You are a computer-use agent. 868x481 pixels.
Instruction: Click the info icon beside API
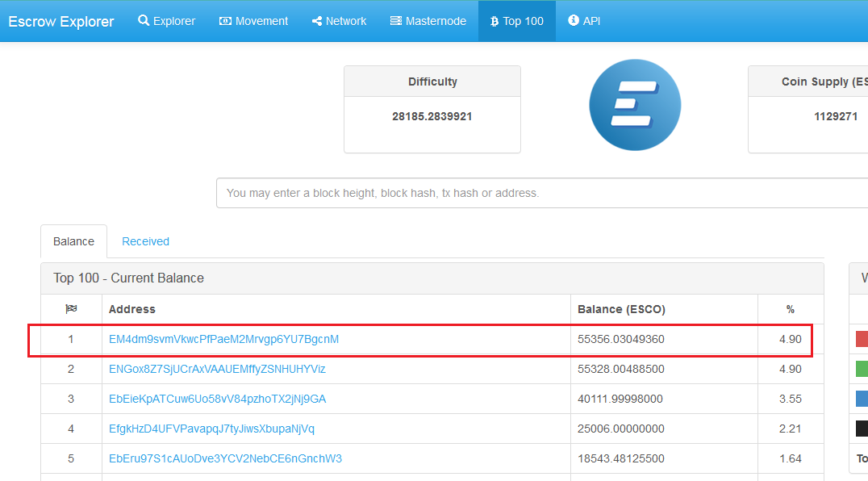[x=574, y=20]
